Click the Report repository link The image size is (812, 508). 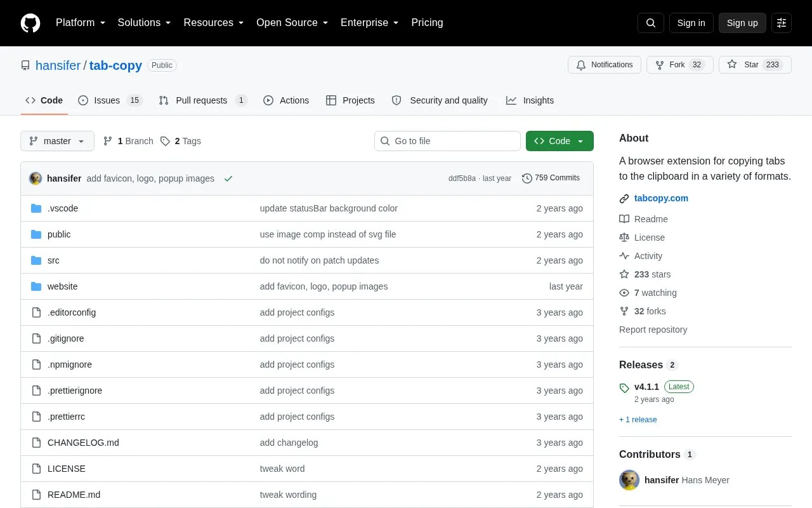tap(653, 330)
